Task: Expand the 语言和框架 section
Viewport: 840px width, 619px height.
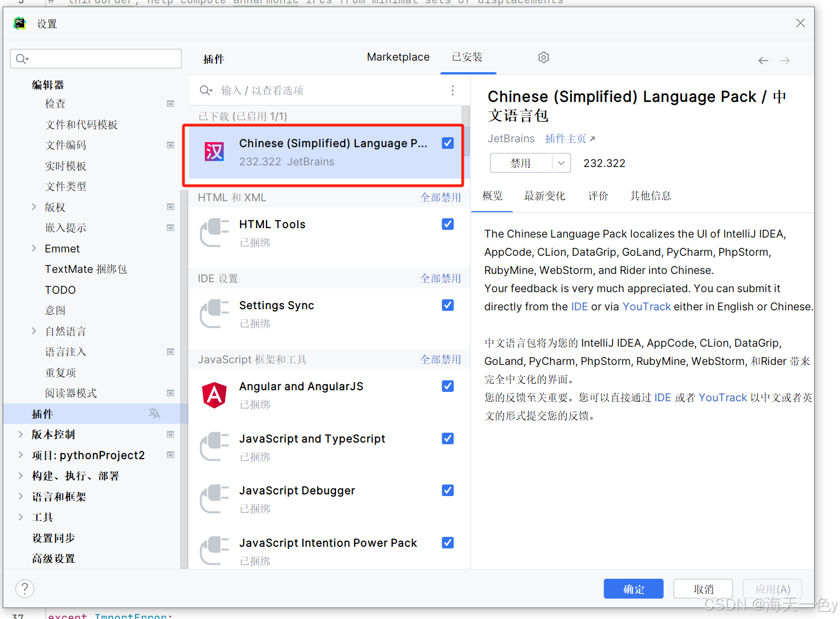Action: [x=20, y=496]
